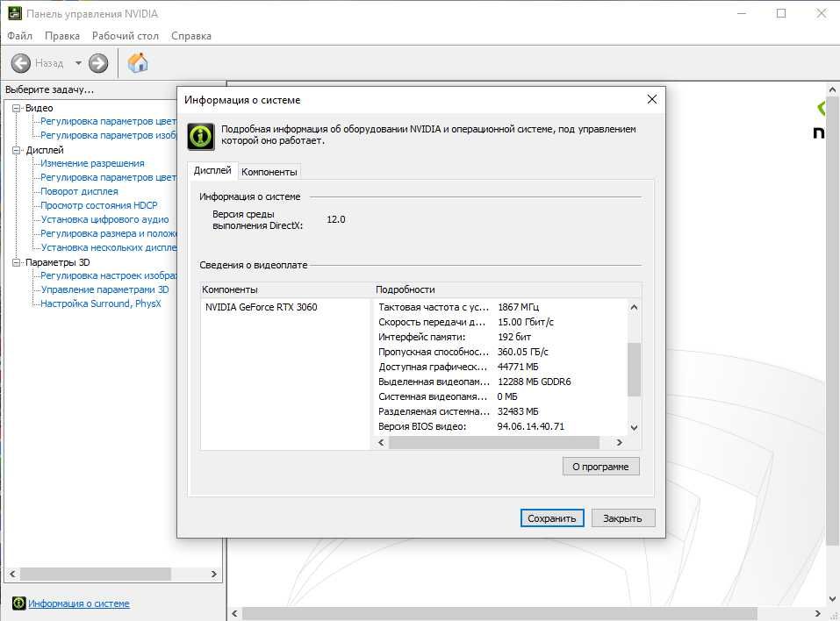Switch to the Дисплей tab

(212, 170)
